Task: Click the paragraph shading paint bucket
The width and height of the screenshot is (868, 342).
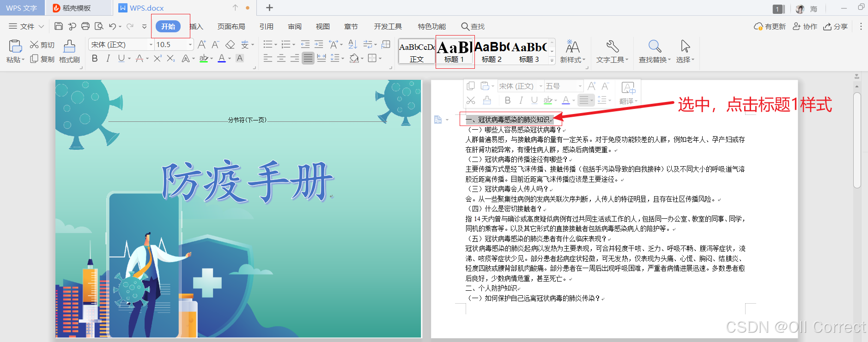Action: coord(354,58)
